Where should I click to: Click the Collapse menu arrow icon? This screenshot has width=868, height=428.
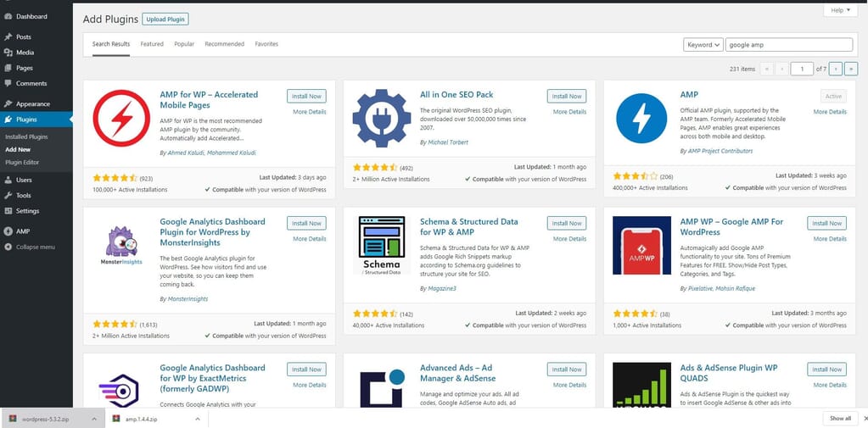tap(8, 247)
